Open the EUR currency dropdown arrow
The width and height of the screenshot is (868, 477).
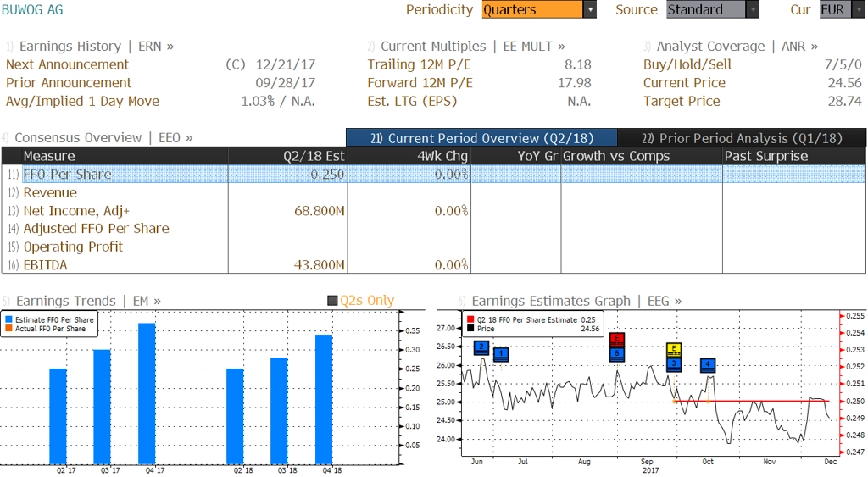(x=860, y=9)
